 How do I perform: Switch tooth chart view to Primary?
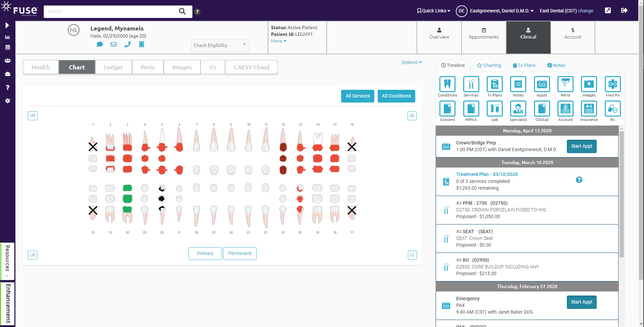[205, 253]
